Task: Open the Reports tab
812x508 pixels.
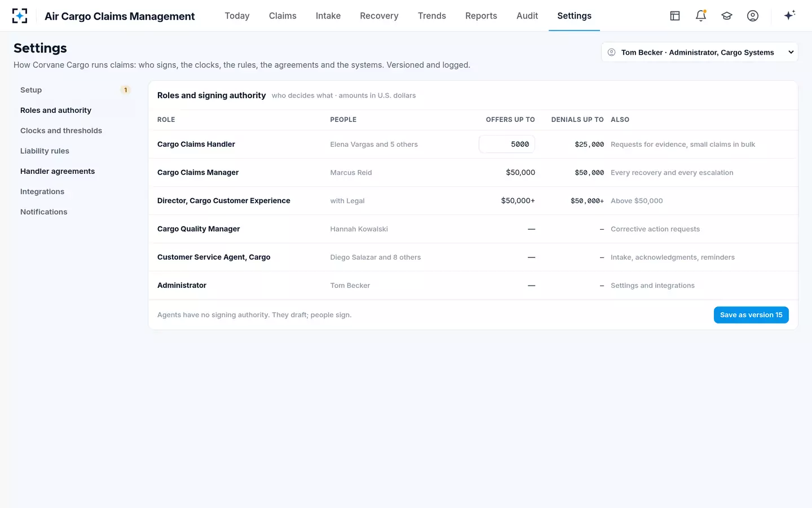Action: pyautogui.click(x=481, y=16)
